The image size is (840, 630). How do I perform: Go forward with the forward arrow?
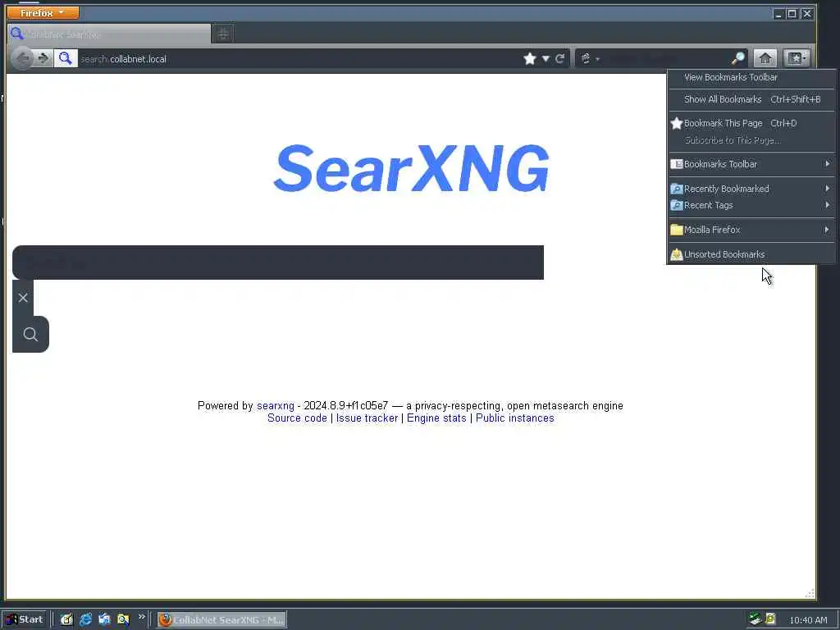click(x=43, y=58)
